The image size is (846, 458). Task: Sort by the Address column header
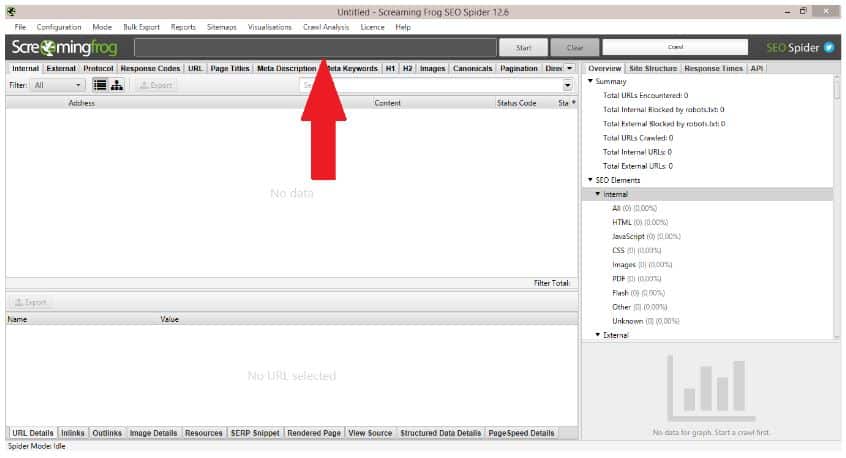coord(81,102)
